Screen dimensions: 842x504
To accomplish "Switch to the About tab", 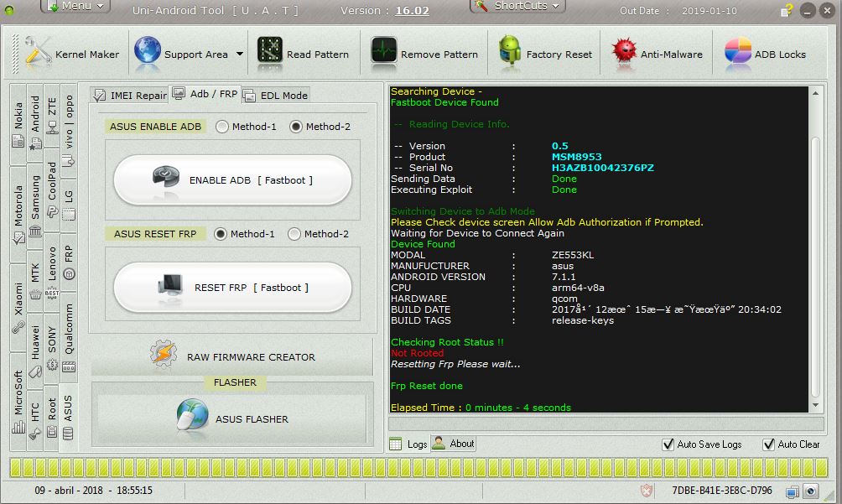I will point(454,444).
